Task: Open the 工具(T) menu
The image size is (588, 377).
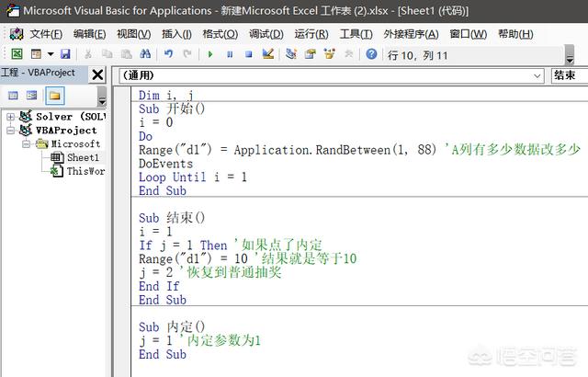Action: 356,34
